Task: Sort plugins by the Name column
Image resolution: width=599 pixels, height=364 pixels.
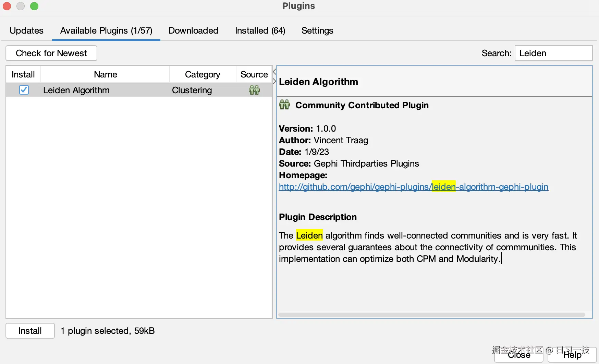Action: [105, 74]
